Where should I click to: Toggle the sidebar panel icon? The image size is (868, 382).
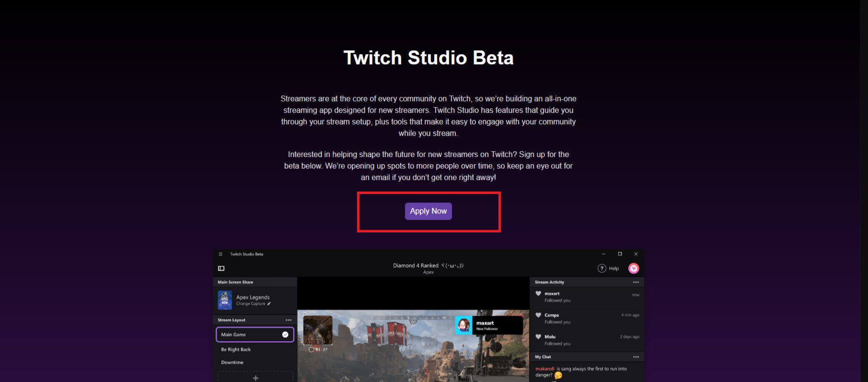coord(221,268)
